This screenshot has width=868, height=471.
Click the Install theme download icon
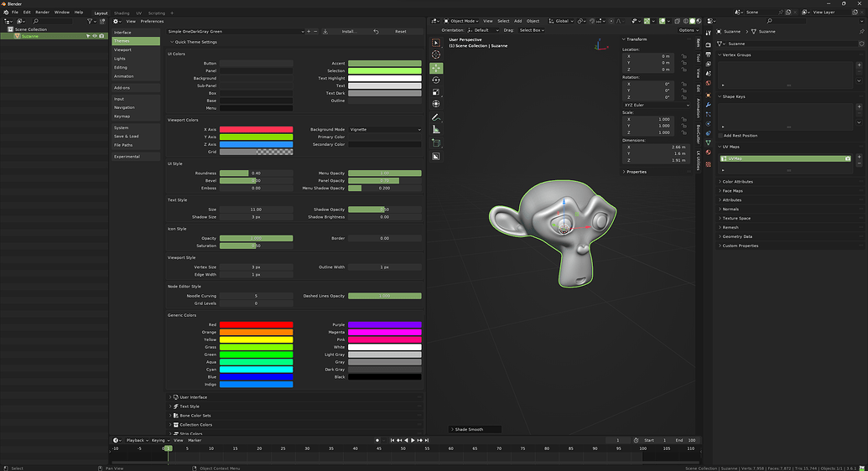(325, 32)
